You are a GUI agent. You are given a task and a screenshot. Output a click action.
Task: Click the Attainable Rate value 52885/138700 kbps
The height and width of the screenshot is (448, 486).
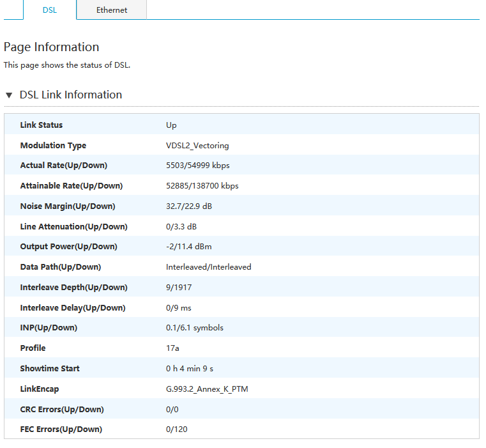point(202,186)
